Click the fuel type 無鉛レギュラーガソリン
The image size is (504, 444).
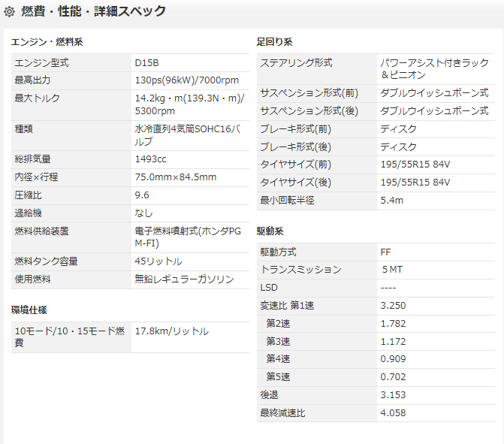[x=184, y=279]
